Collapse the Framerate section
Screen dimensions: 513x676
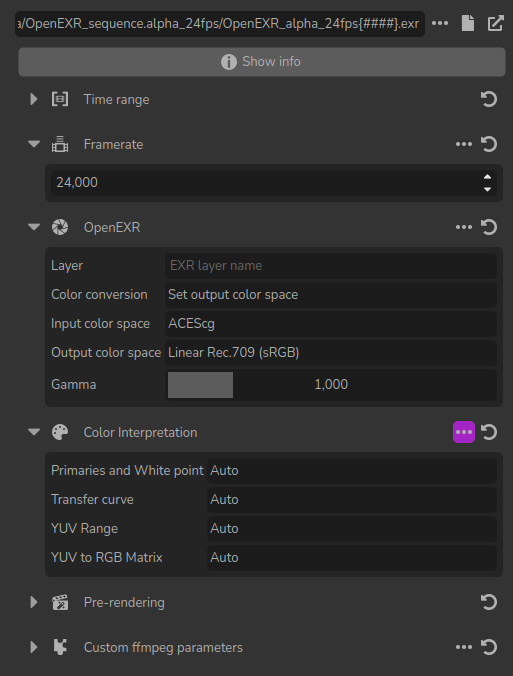pyautogui.click(x=34, y=144)
